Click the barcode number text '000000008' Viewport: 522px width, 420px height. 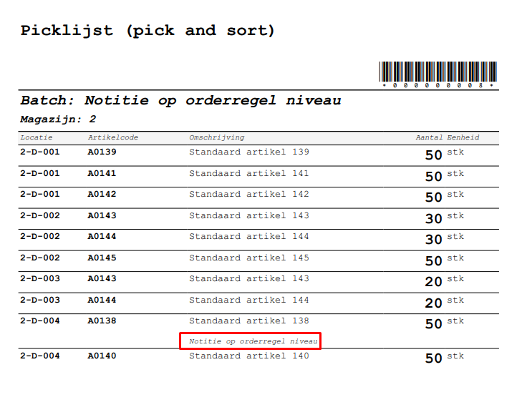click(x=438, y=85)
